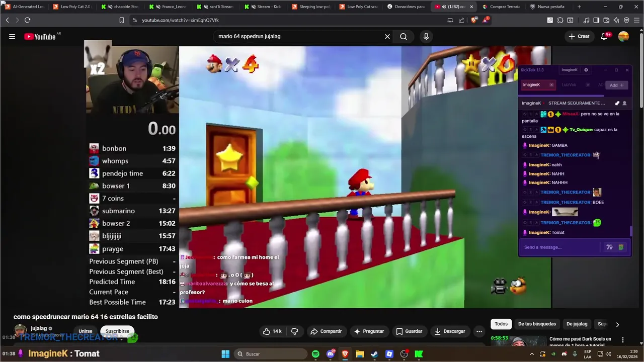Click Add chatroom button in KickTalk

[617, 85]
